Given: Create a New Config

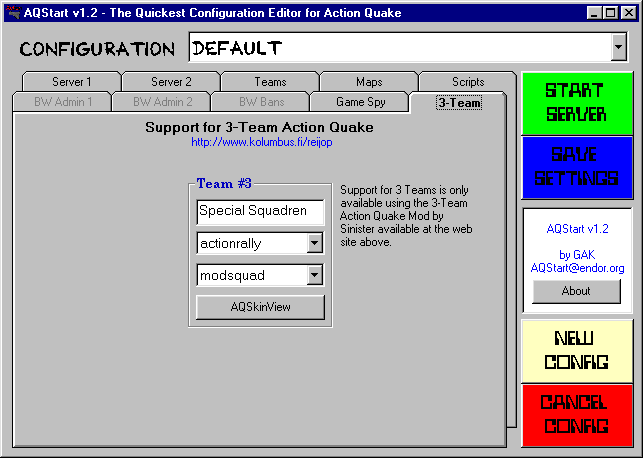Looking at the screenshot, I should coord(577,351).
